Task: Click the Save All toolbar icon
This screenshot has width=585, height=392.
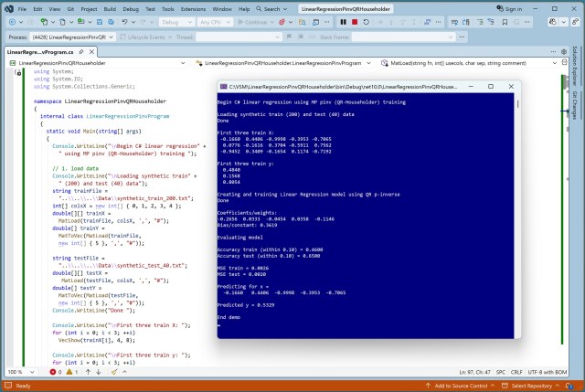Action: point(111,22)
